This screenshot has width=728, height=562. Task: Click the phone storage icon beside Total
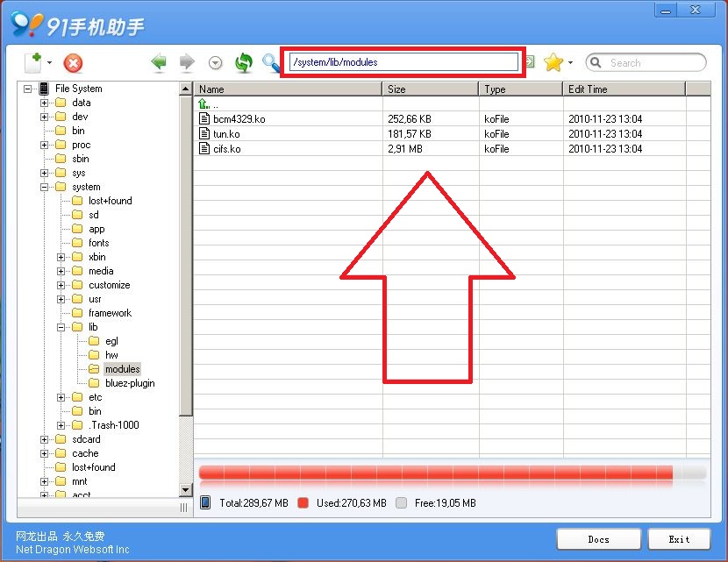[205, 502]
